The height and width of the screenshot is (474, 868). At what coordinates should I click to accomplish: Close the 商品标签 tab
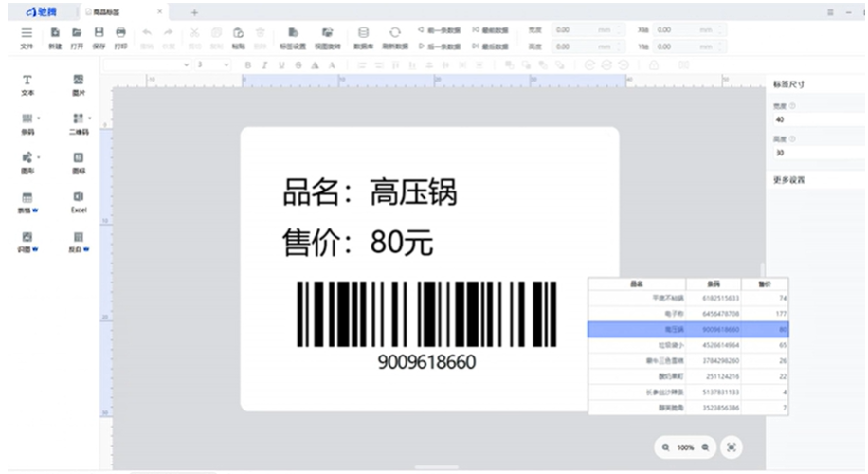[159, 11]
